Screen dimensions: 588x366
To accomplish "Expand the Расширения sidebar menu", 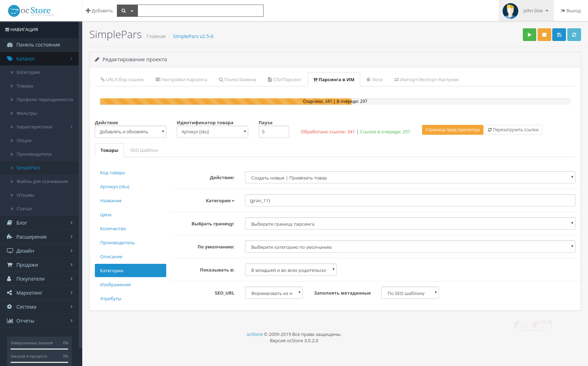I will tap(39, 237).
